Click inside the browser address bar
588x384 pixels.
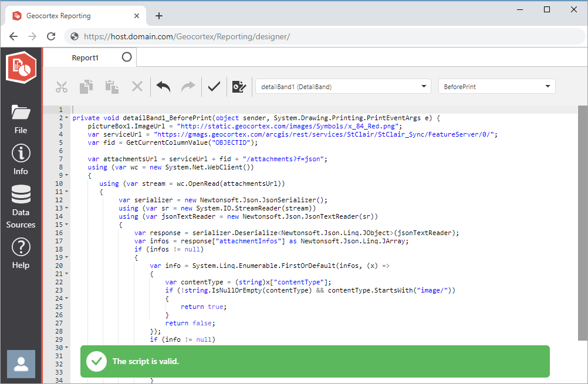[235, 36]
